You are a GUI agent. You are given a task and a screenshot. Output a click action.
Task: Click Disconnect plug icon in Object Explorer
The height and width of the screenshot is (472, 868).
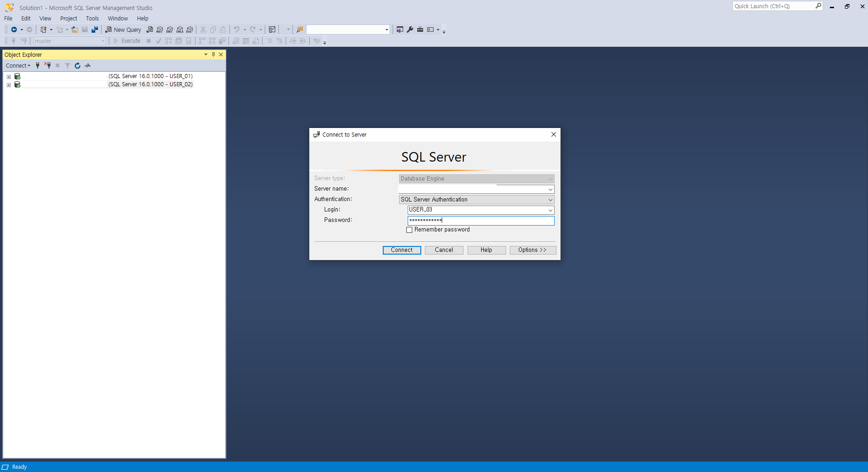[48, 65]
